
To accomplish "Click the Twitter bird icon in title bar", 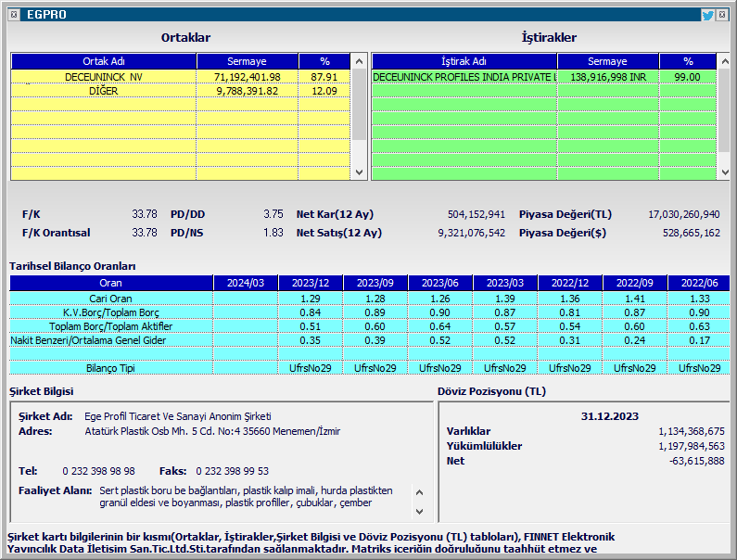I will click(707, 15).
